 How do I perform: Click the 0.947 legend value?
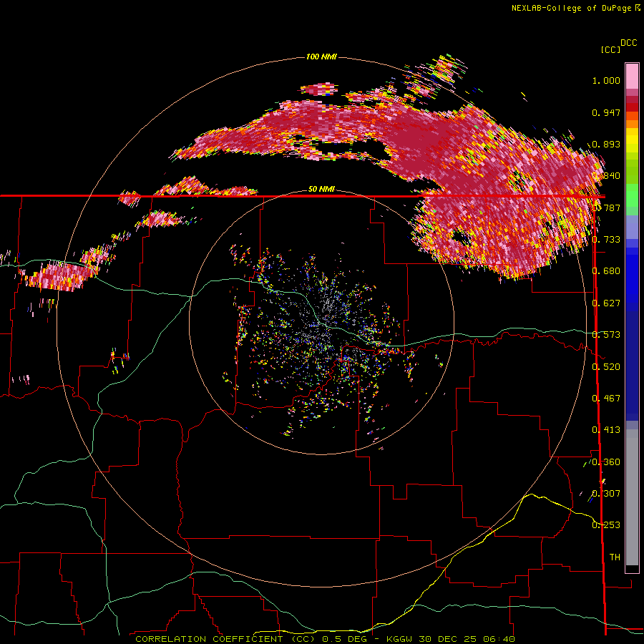pyautogui.click(x=606, y=112)
